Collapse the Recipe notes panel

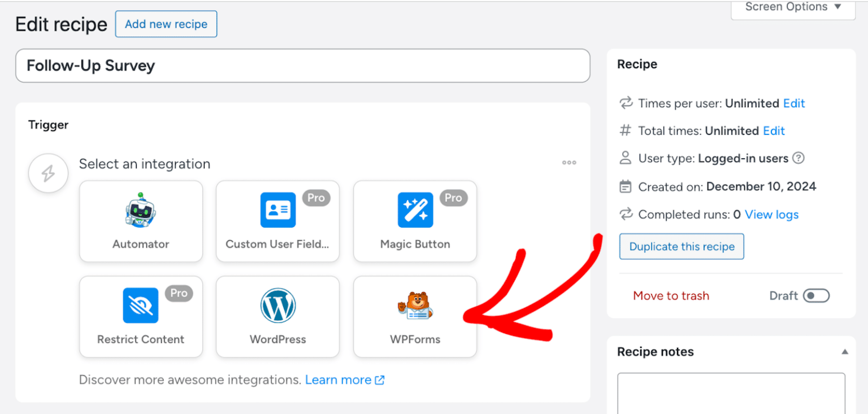point(845,351)
